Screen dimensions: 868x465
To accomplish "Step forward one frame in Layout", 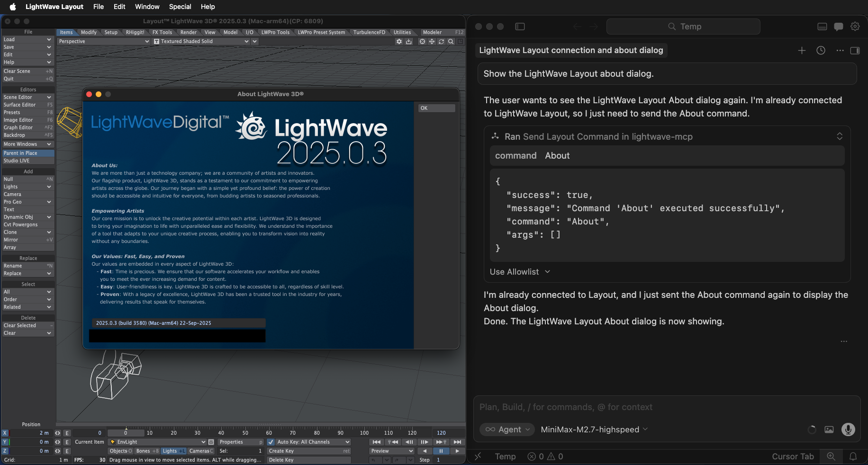I will (425, 442).
